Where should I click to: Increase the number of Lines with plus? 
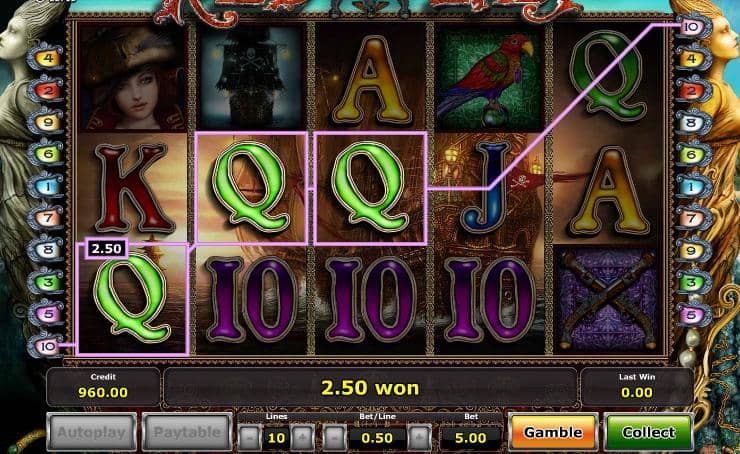[x=303, y=438]
